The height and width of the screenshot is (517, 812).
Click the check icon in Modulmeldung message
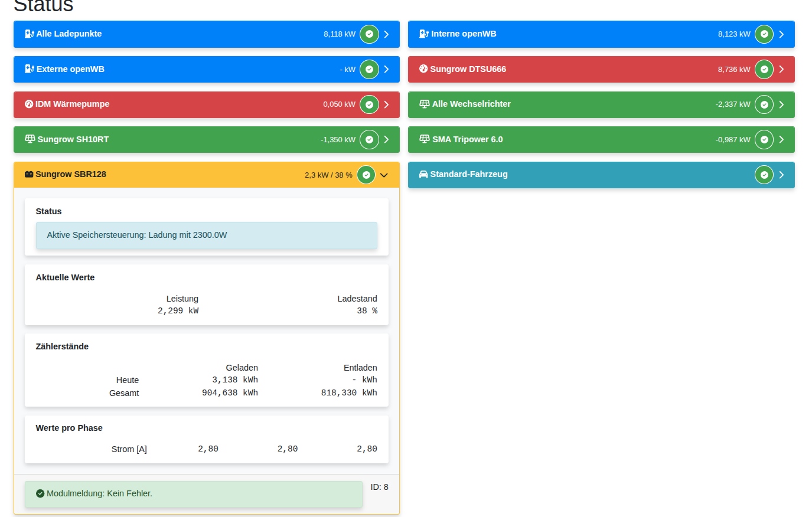40,493
